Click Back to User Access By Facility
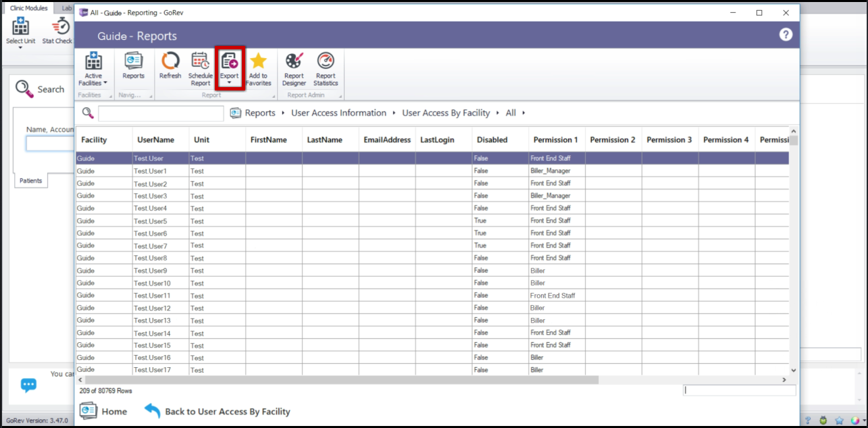The height and width of the screenshot is (428, 868). coord(218,411)
